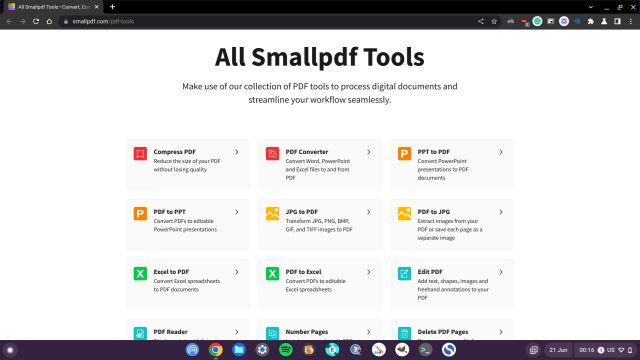Viewport: 640px width, 360px height.
Task: Bookmark this page with the star
Action: [494, 21]
